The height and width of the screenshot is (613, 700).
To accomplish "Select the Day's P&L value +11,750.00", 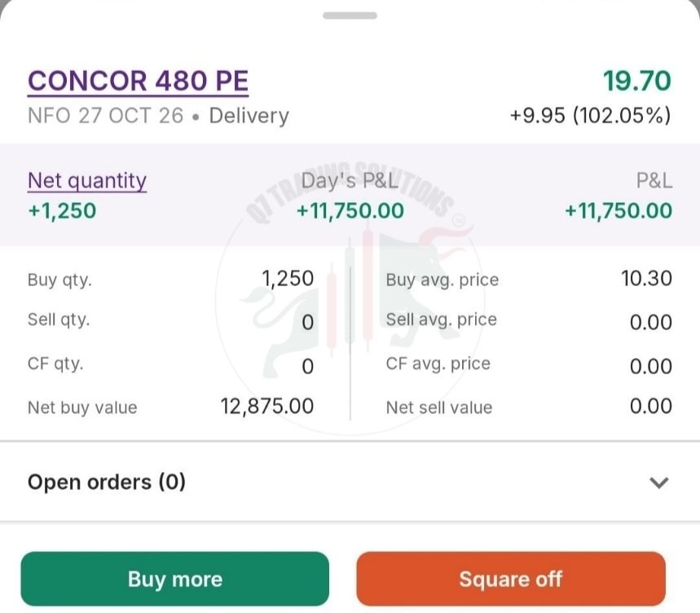I will [350, 211].
